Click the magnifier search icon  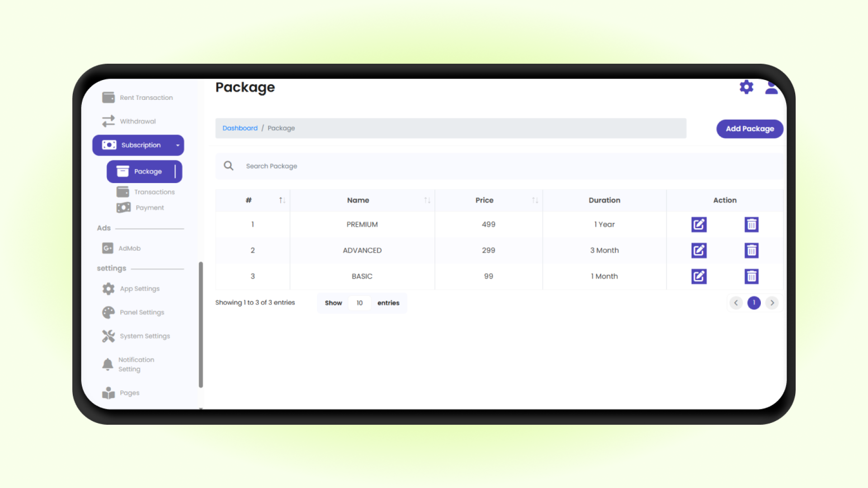(x=229, y=166)
